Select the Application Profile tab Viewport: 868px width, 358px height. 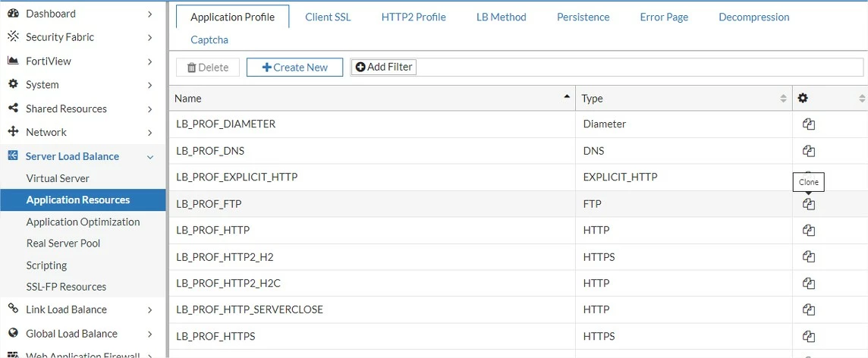232,17
